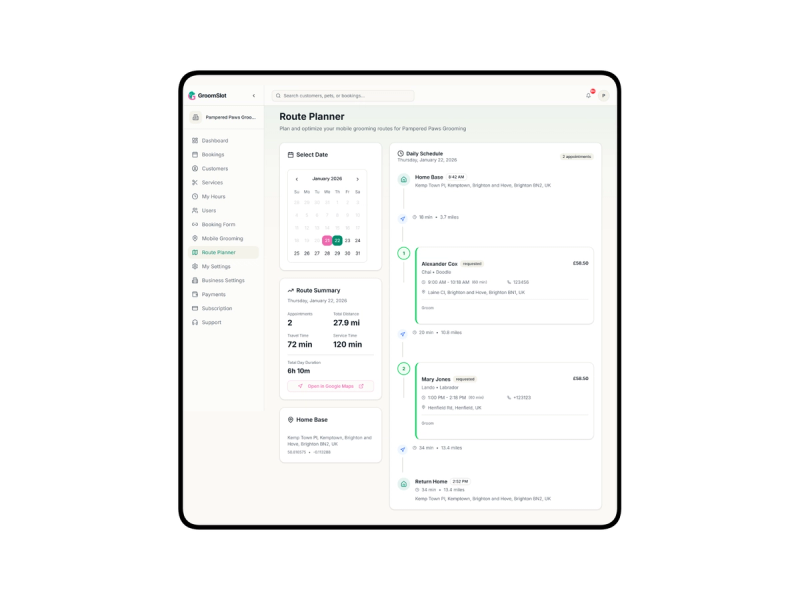Click the Customers icon in the sidebar

pos(197,169)
